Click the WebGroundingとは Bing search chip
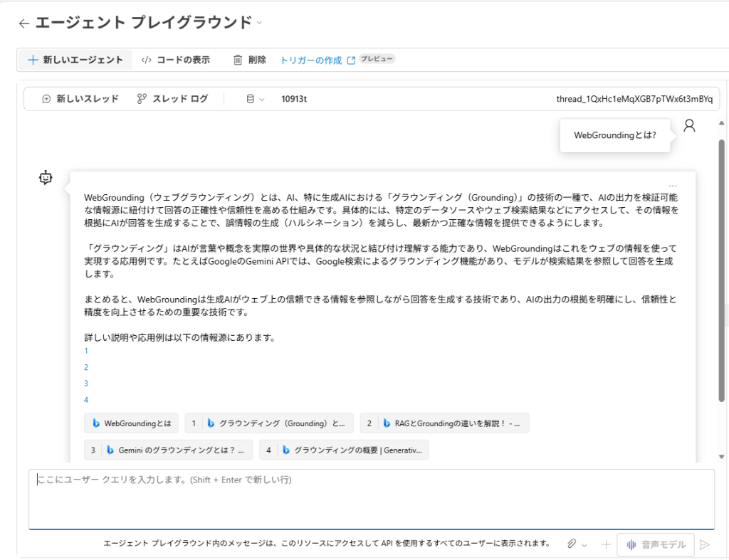Screen dimensions: 729x560 (131, 423)
